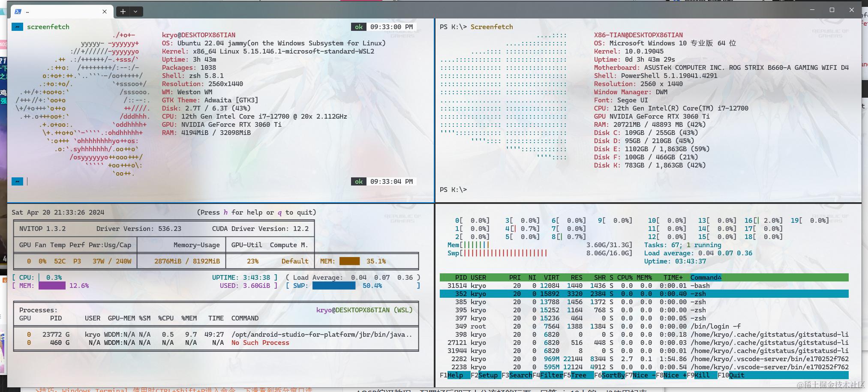Click the ok status badge at 09:33:00 PM

click(x=359, y=27)
